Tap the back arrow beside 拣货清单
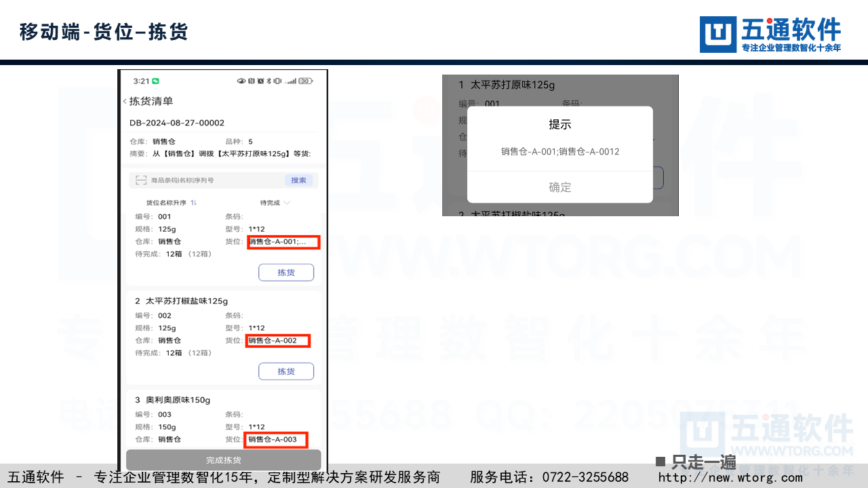 (x=125, y=102)
